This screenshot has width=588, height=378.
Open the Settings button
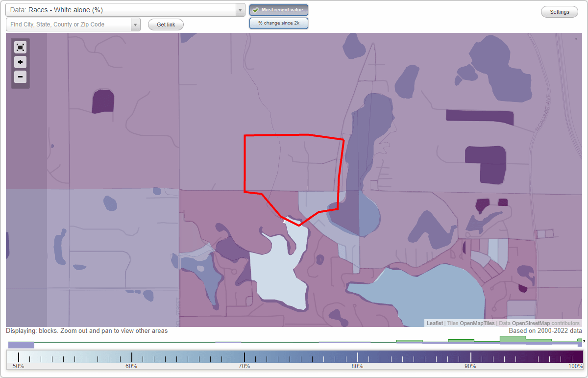(560, 12)
